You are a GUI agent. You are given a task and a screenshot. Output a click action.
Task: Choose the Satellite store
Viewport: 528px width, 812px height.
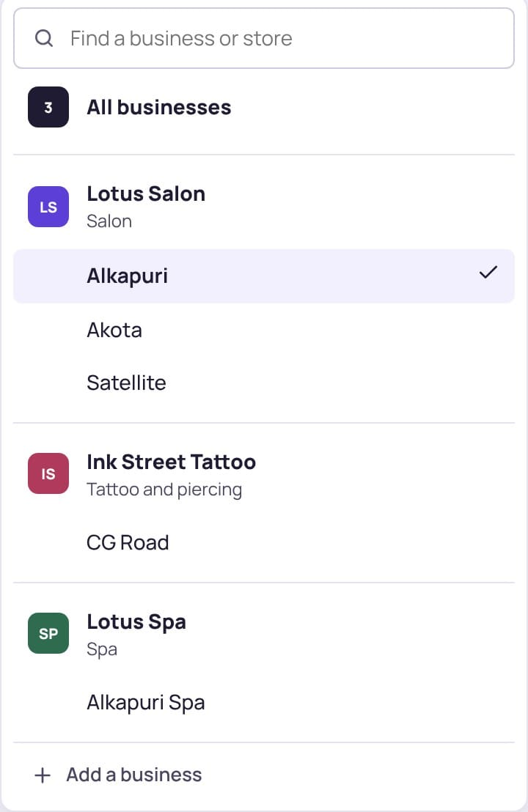[264, 383]
